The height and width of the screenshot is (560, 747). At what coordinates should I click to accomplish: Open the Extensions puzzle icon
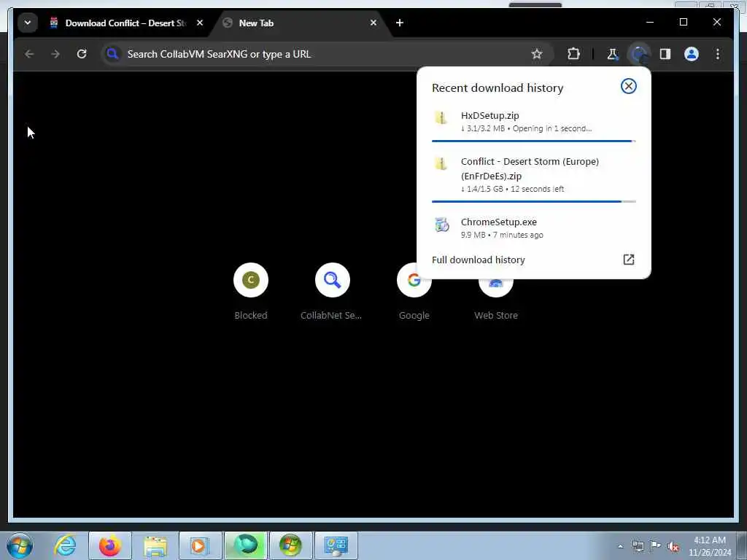pyautogui.click(x=573, y=54)
